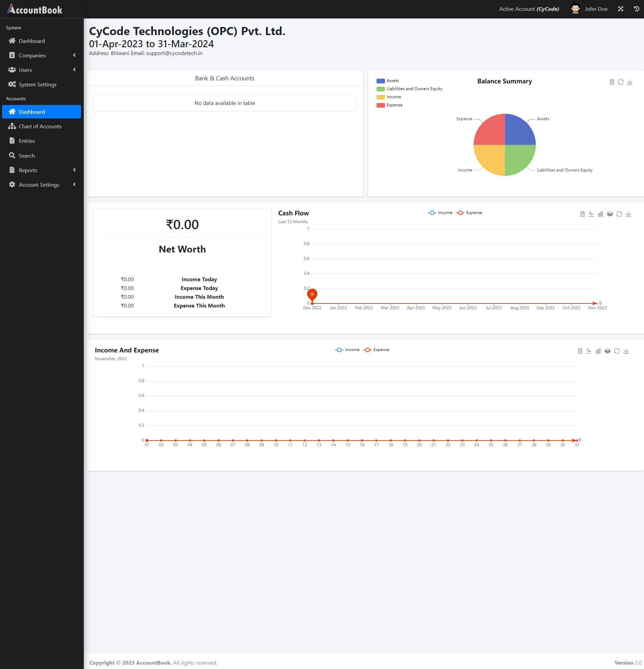Click the Assets color swatch in legend
Screen dimensions: 644x669
(x=380, y=81)
